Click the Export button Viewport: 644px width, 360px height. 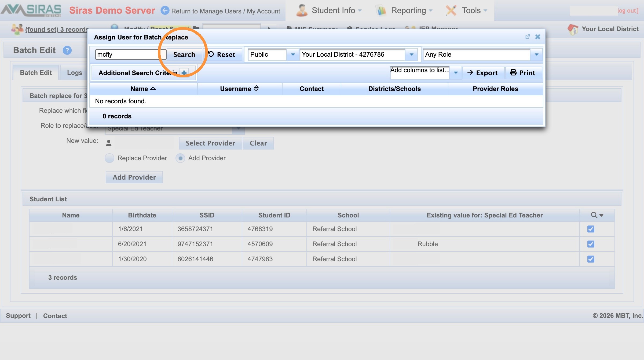(x=483, y=73)
